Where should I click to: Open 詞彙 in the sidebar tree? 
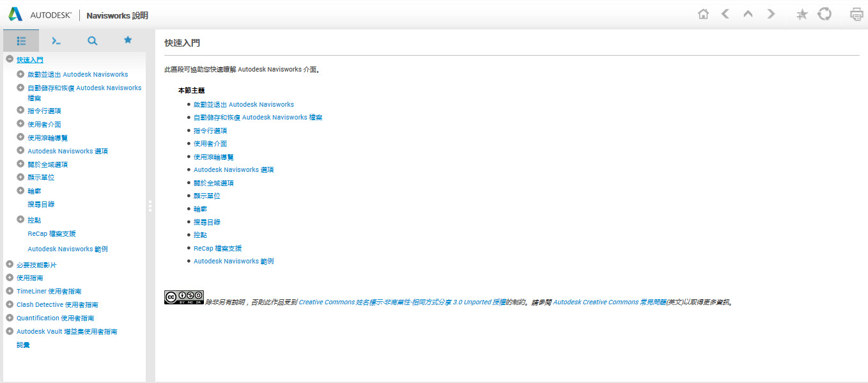[x=23, y=345]
